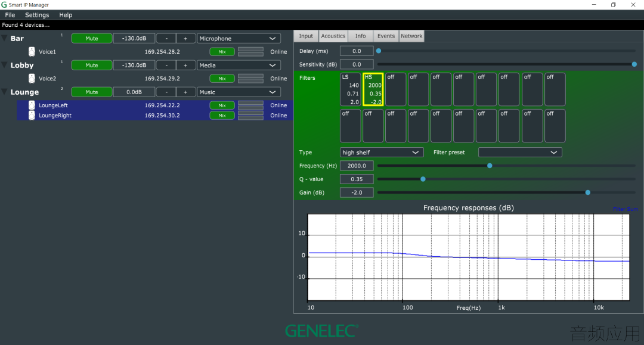Switch to the Events tab
Image resolution: width=644 pixels, height=345 pixels.
386,36
